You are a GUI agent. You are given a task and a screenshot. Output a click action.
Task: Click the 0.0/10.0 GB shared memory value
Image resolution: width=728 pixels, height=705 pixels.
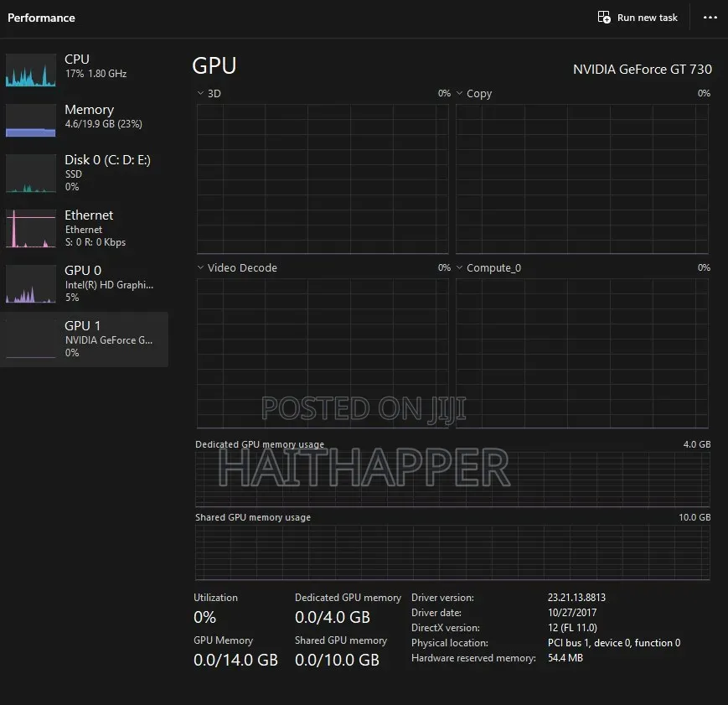pos(337,660)
